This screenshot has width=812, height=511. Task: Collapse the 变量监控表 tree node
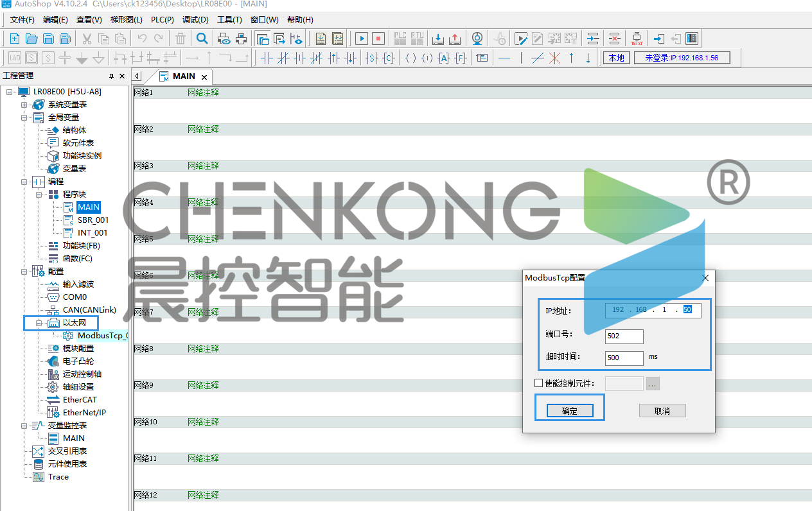coord(24,426)
